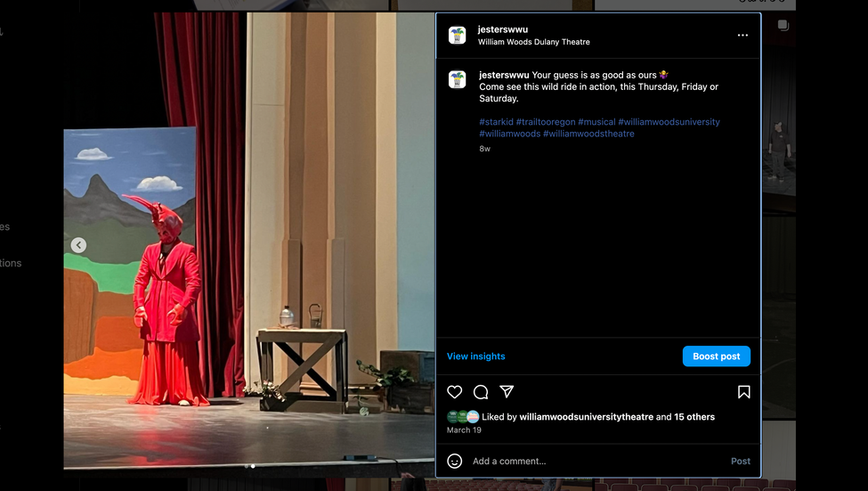
Task: Open williamwoodsuniversitytheatre profile in likes
Action: pyautogui.click(x=586, y=417)
